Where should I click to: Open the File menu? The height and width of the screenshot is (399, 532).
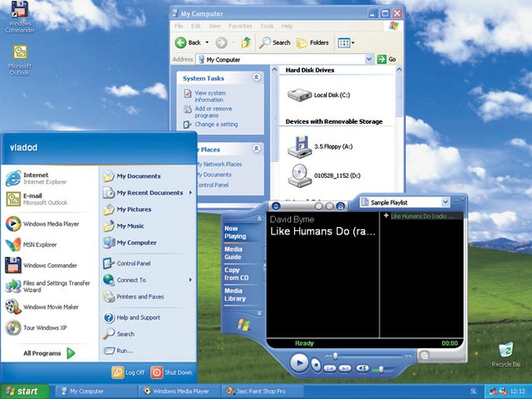(x=179, y=26)
